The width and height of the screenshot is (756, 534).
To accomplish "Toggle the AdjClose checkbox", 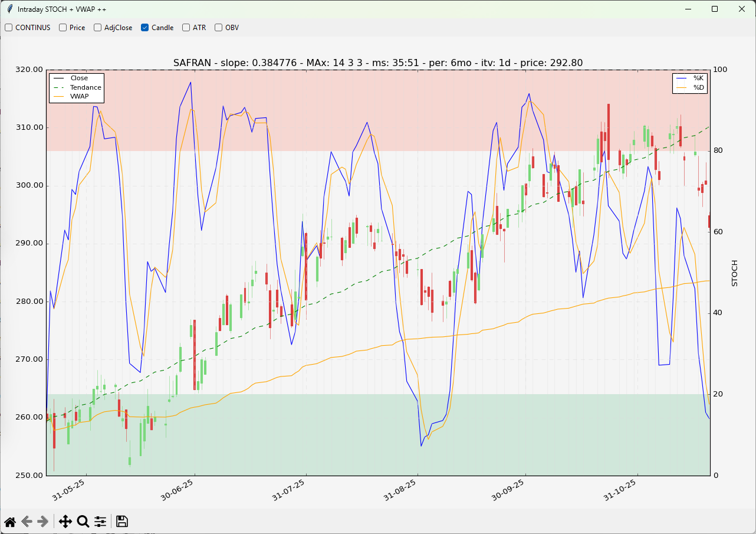I will click(98, 28).
